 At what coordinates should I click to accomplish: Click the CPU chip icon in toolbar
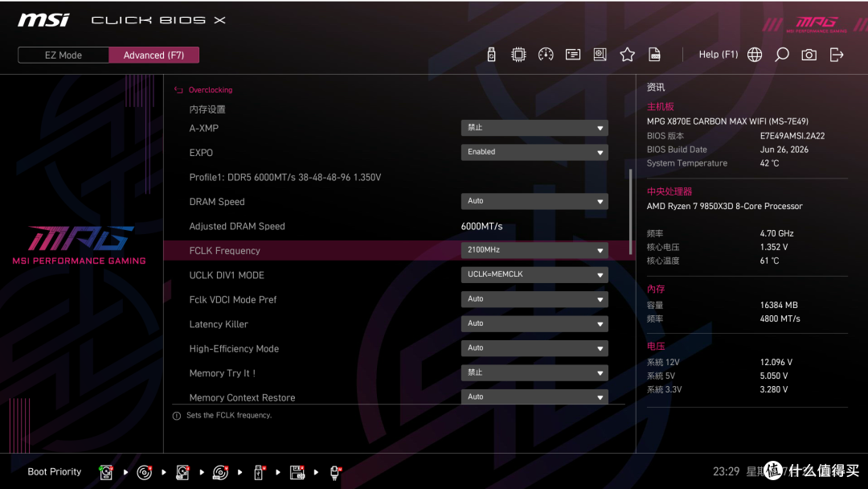pos(518,54)
